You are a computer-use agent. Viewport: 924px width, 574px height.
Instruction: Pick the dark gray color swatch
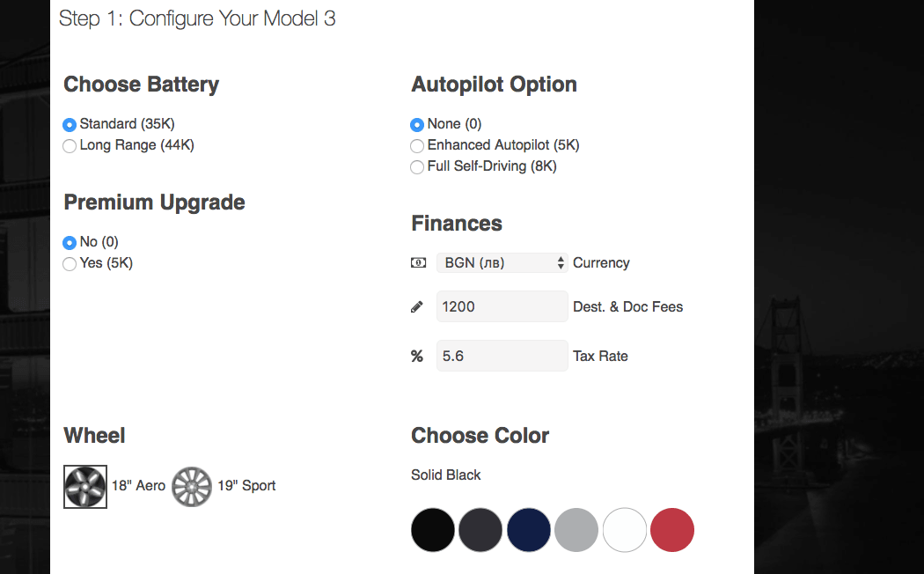[480, 530]
